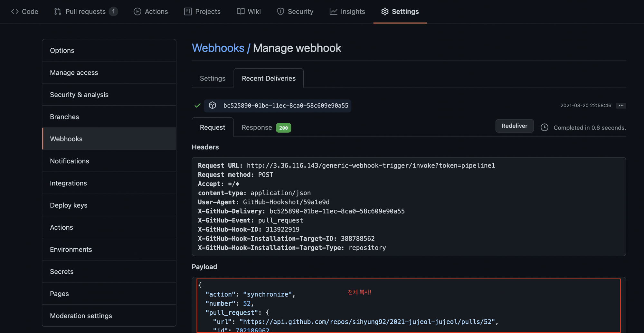Expand delivery bc525890-01be-11ec GUID entry
644x333 pixels.
(286, 106)
